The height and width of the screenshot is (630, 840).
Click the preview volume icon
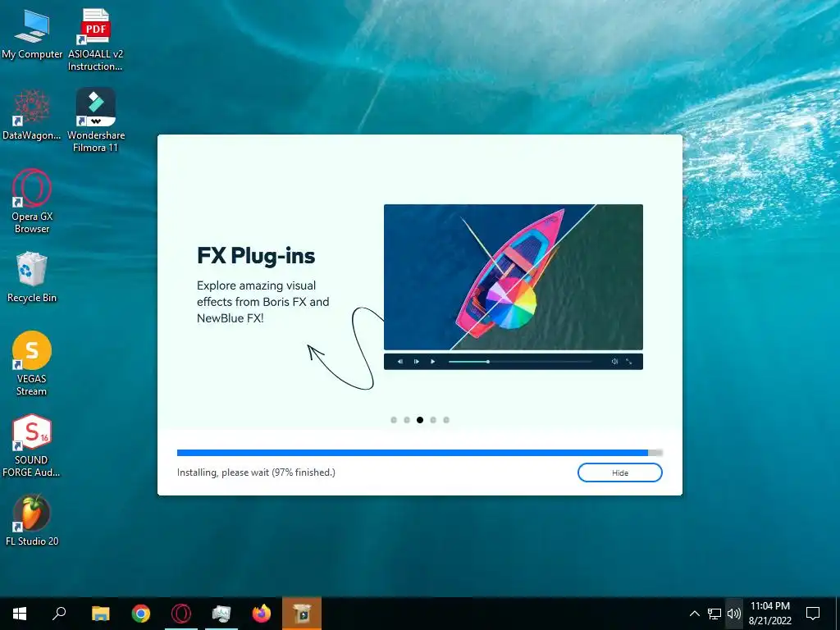[x=614, y=362]
